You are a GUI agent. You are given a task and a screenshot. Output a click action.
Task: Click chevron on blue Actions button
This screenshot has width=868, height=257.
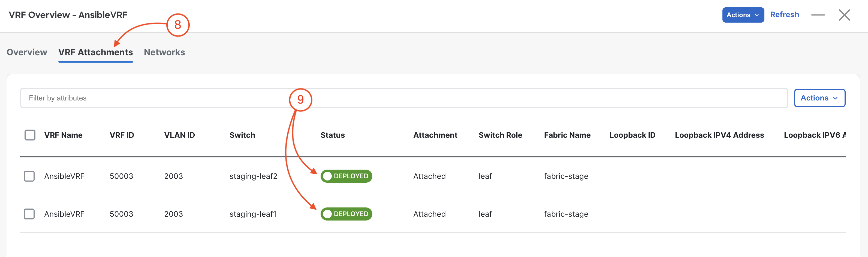coord(757,15)
